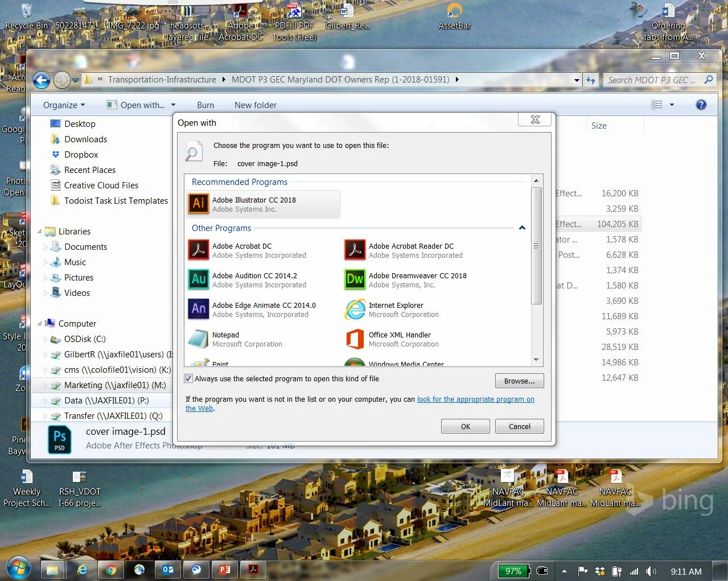Open Recycle Bin desktop icon
The height and width of the screenshot is (581, 728).
pyautogui.click(x=26, y=17)
